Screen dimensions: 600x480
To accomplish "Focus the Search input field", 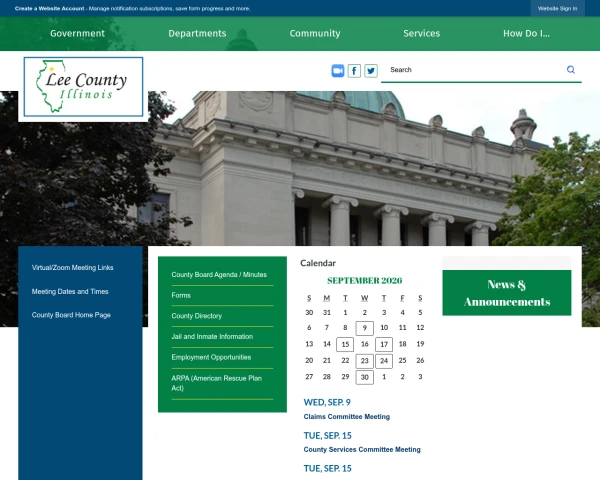I will pyautogui.click(x=473, y=70).
